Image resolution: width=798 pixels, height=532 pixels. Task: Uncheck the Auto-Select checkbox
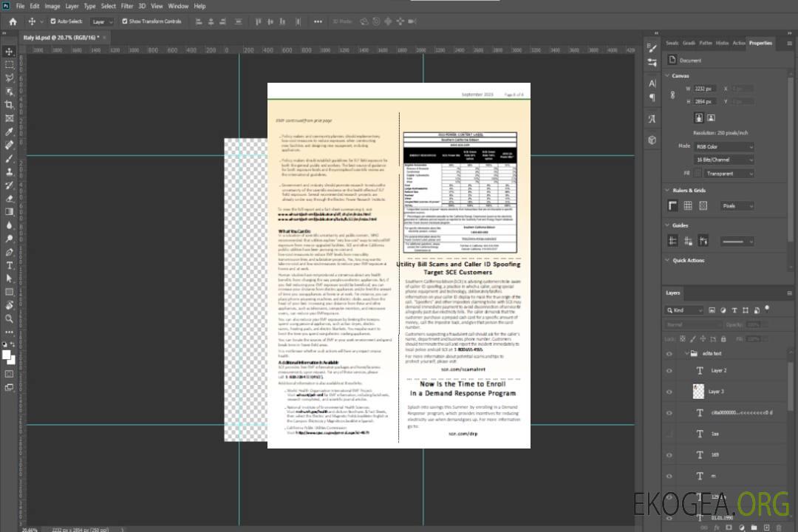(52, 21)
